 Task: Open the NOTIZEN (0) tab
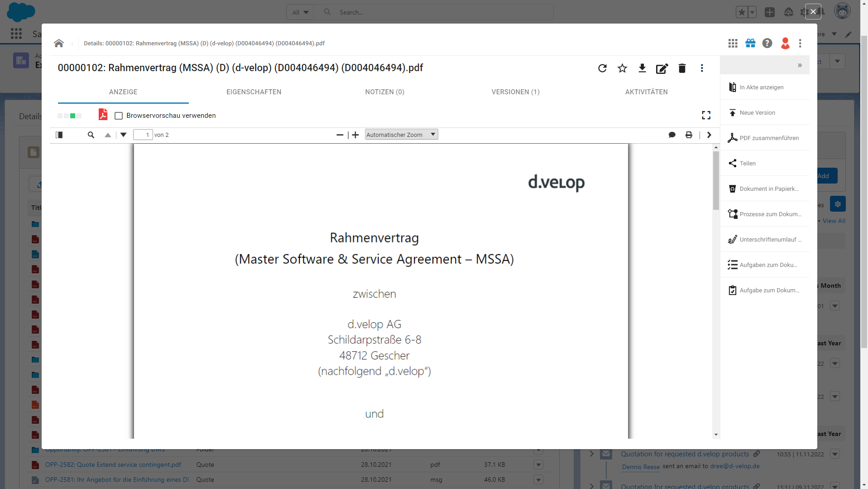(x=385, y=92)
